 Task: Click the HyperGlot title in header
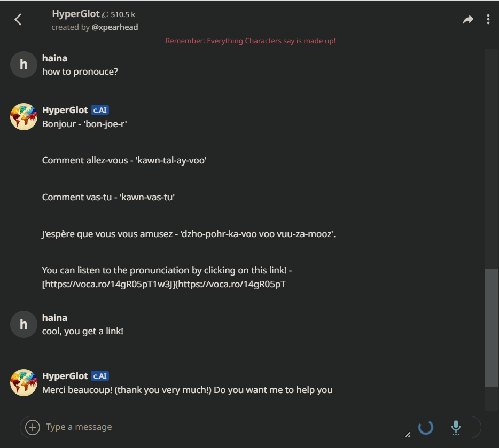(76, 14)
